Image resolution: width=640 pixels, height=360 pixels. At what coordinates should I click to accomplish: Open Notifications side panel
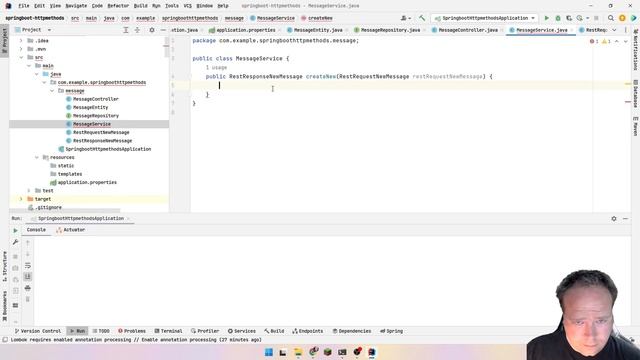click(x=635, y=50)
